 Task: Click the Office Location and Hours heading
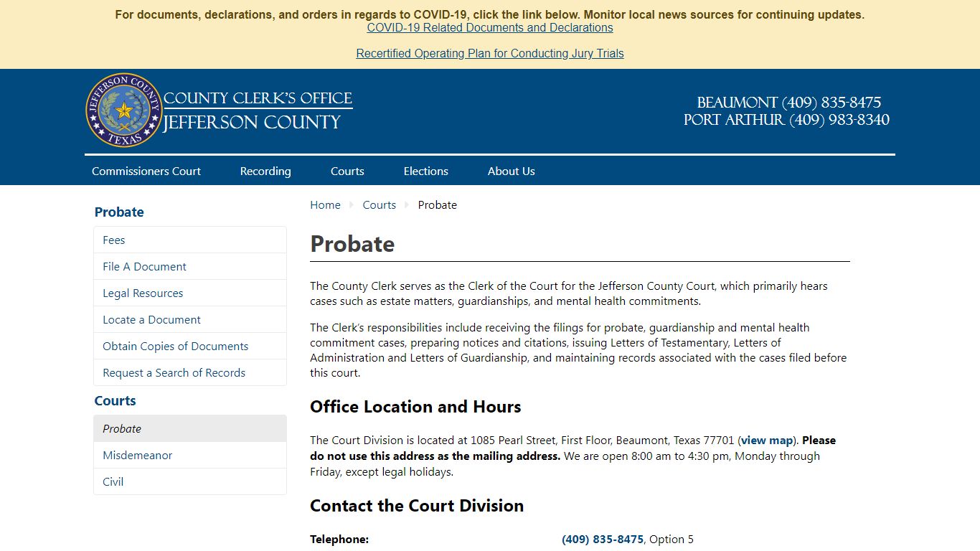[x=415, y=407]
